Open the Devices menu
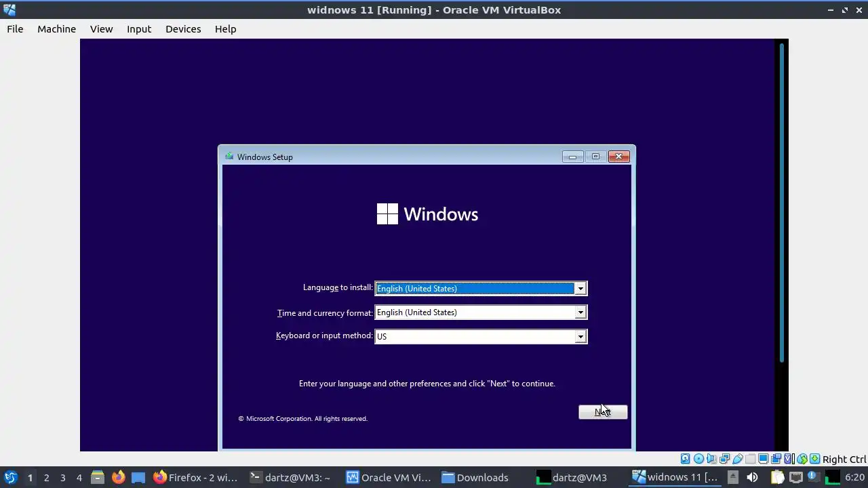Screen dimensions: 868x488 pyautogui.click(x=183, y=29)
